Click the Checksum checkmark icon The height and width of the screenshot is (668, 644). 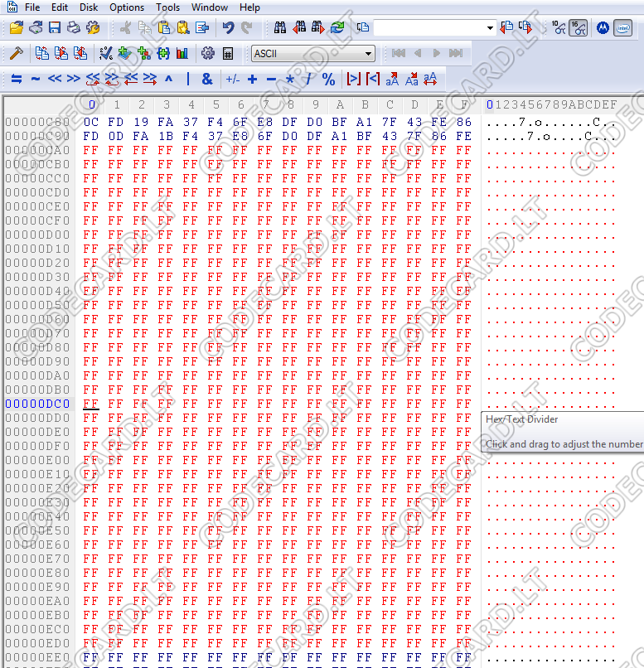click(105, 54)
